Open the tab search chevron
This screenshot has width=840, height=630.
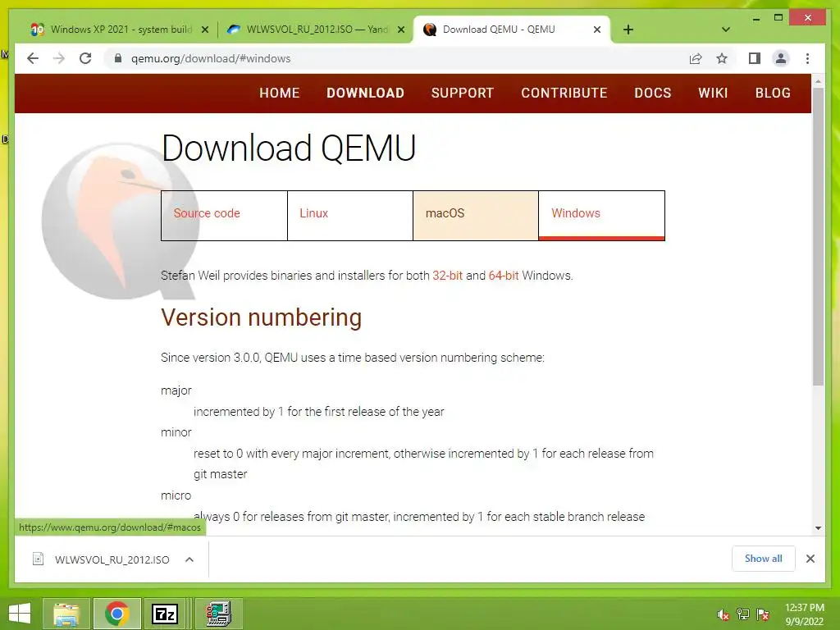[x=726, y=30]
